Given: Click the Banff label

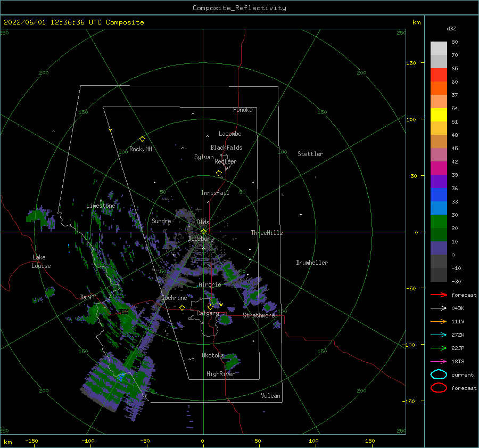Looking at the screenshot, I should pos(88,297).
